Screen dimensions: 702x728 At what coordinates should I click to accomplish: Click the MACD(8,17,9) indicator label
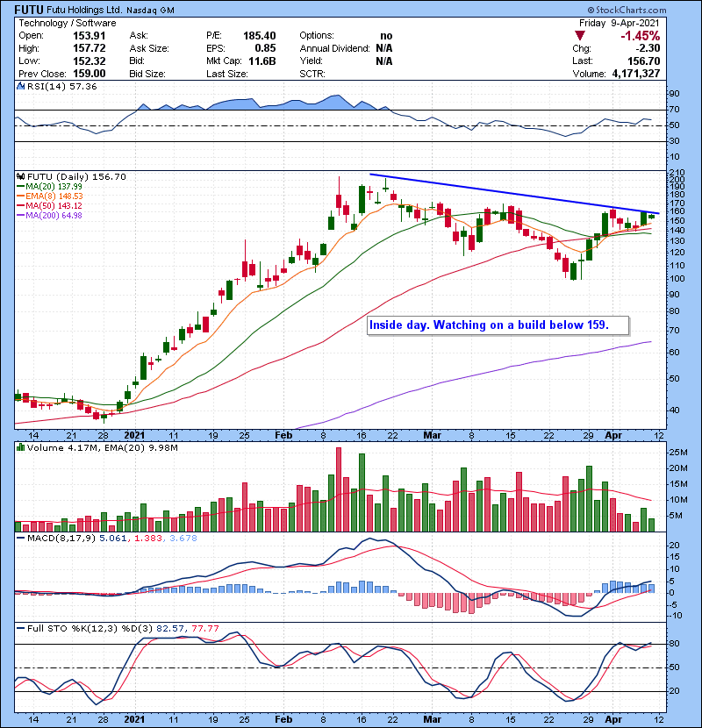tap(61, 539)
